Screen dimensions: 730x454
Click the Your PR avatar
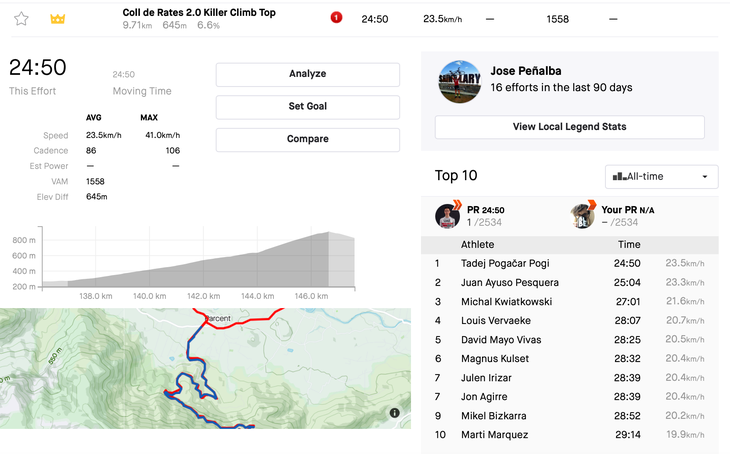[x=583, y=215]
